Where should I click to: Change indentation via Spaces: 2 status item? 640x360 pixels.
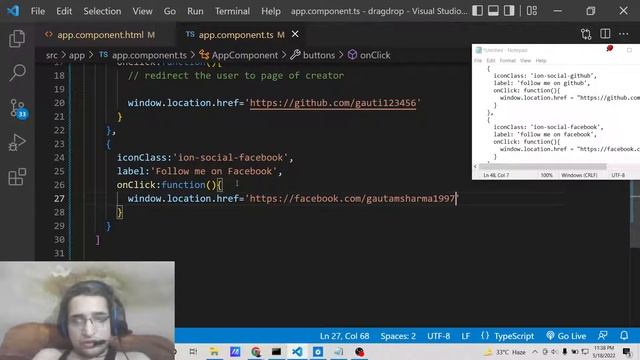coord(398,336)
